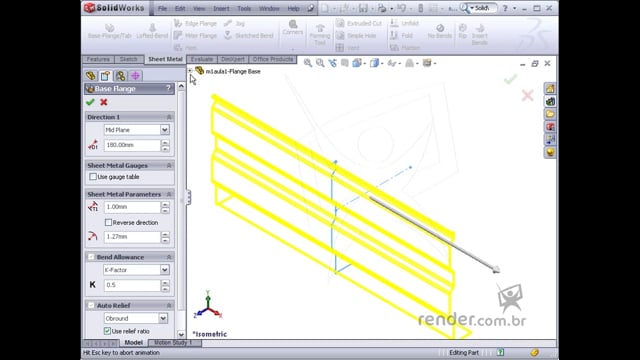Open the ConfigurationManager tab icon

pos(120,76)
